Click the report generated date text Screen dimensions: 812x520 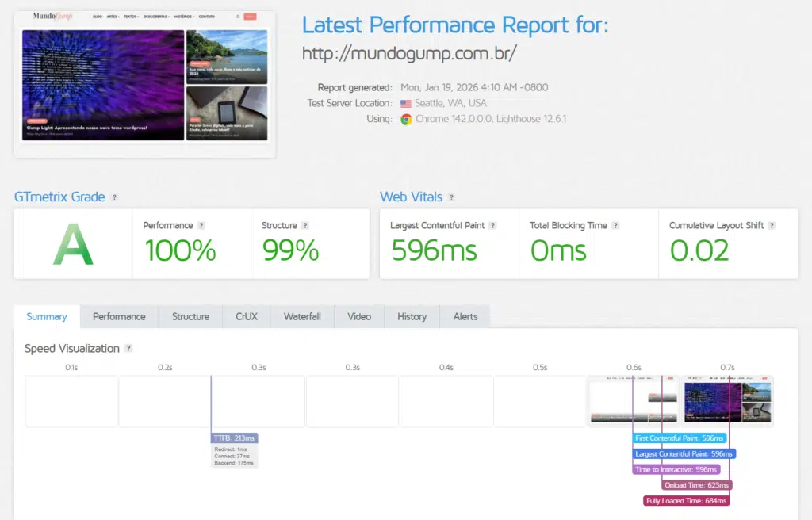pyautogui.click(x=474, y=87)
